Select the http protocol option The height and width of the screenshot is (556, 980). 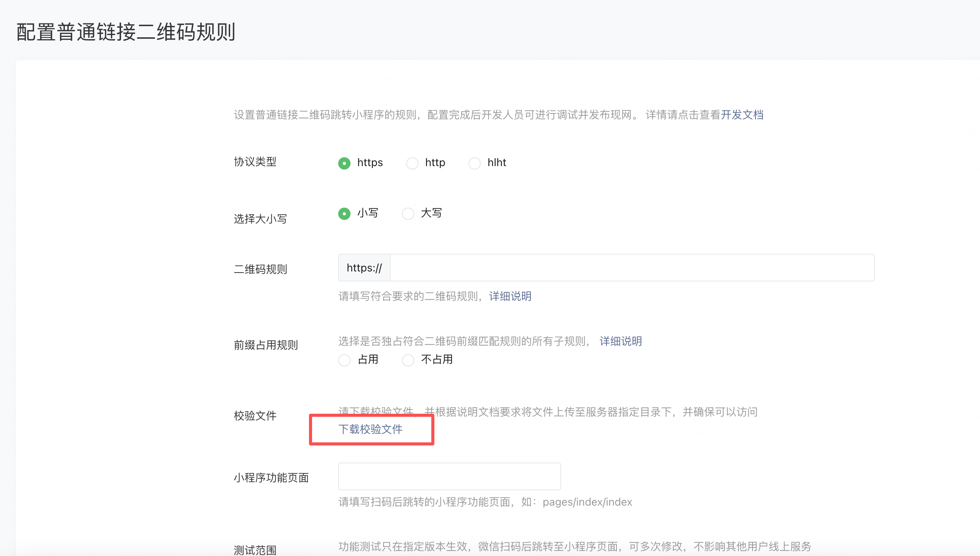coord(412,163)
